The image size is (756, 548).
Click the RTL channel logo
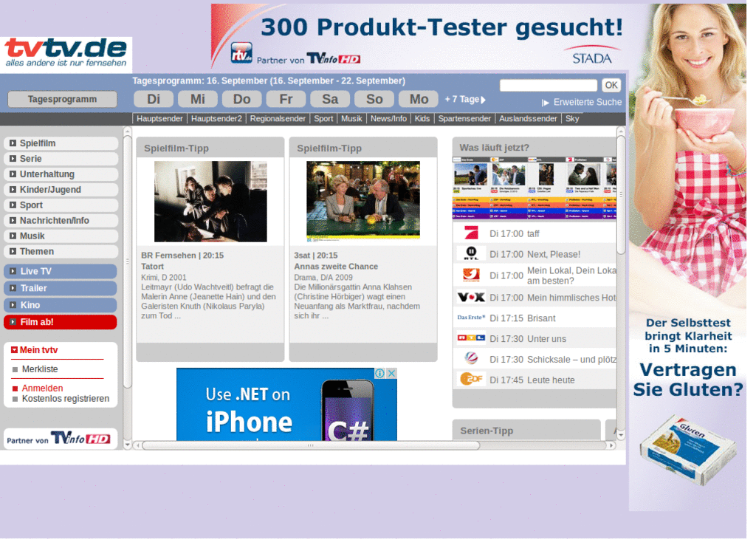[470, 338]
